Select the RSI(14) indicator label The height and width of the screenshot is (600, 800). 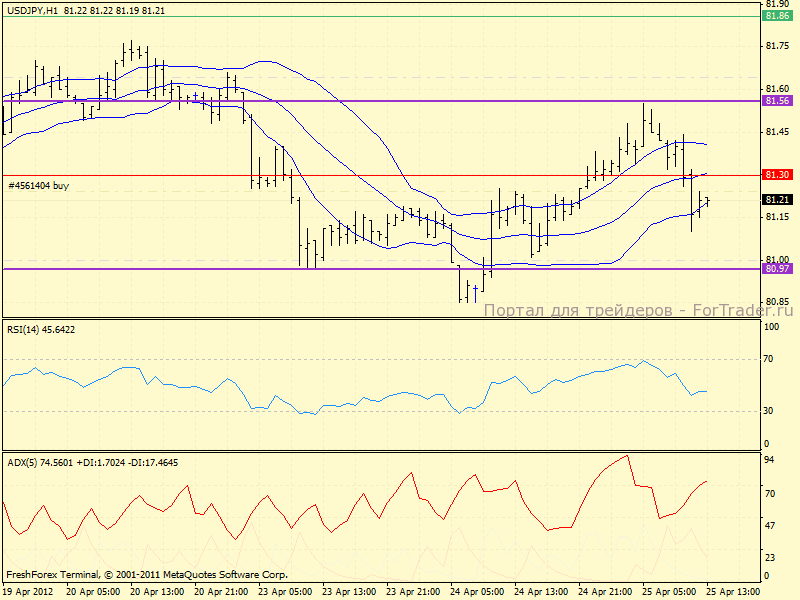[40, 329]
